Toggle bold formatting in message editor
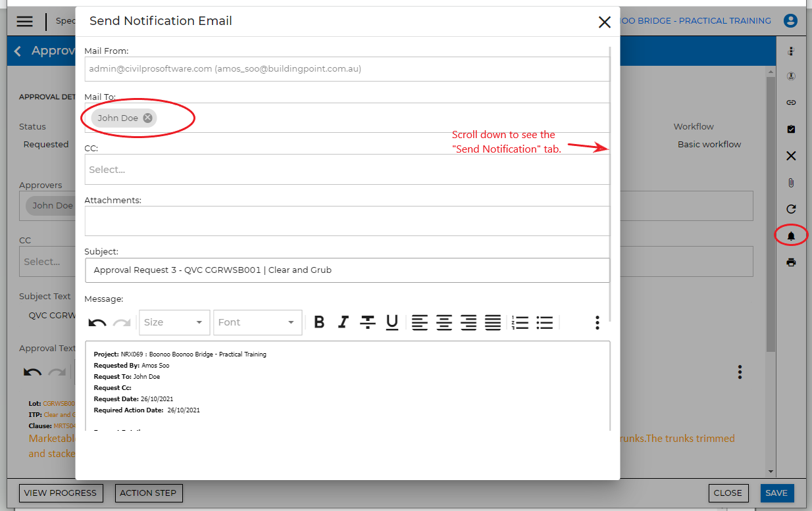812x511 pixels. pyautogui.click(x=319, y=322)
